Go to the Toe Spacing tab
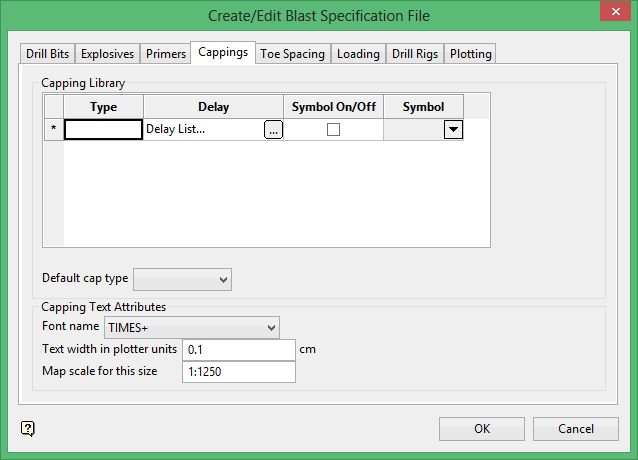Screen dimensions: 638x460 coord(292,54)
